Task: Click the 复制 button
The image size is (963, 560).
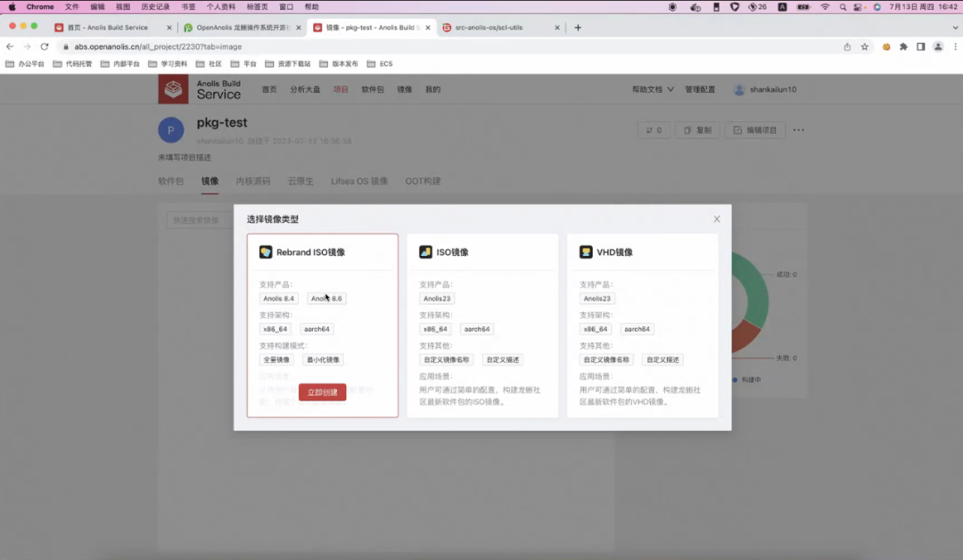Action: [x=697, y=130]
